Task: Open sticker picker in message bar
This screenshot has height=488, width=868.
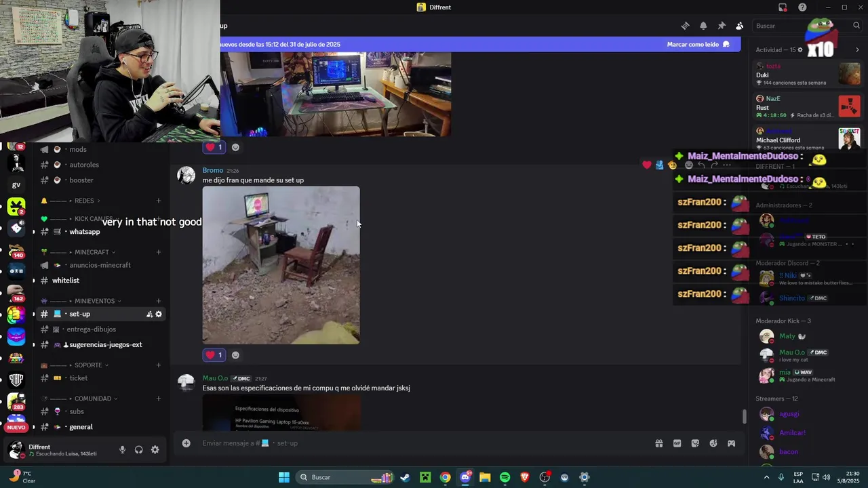Action: (x=695, y=443)
